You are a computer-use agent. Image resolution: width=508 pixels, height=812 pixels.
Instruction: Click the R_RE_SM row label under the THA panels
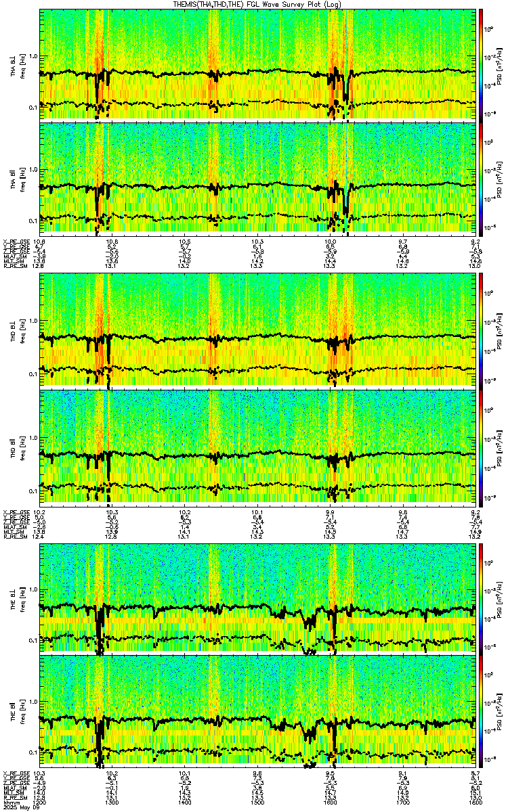point(16,266)
